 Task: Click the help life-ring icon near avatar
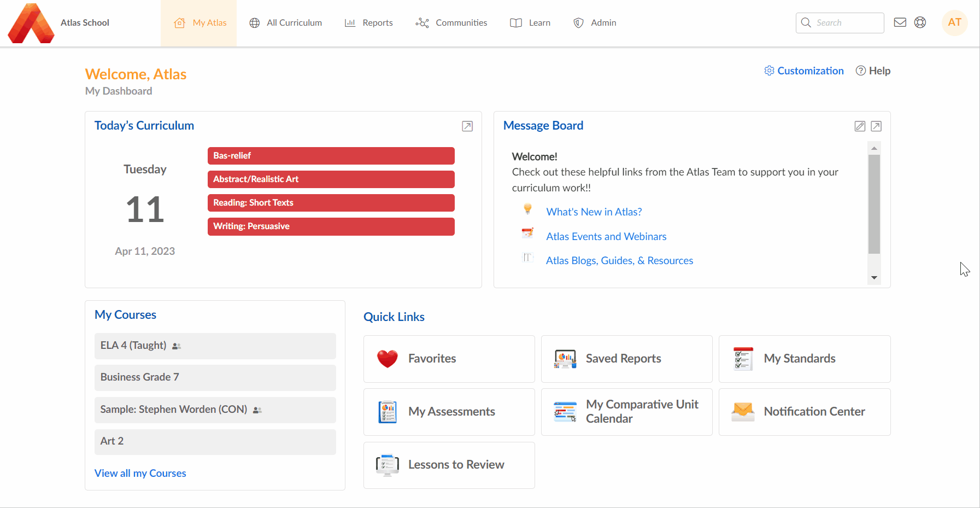click(x=920, y=22)
